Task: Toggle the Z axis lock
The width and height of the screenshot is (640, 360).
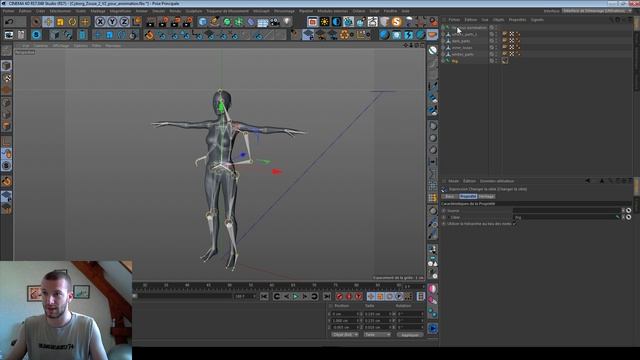Action: pos(124,22)
